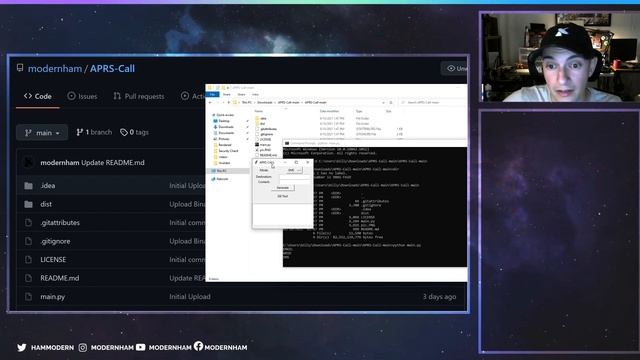Open README.md in GitHub file list

click(60, 278)
